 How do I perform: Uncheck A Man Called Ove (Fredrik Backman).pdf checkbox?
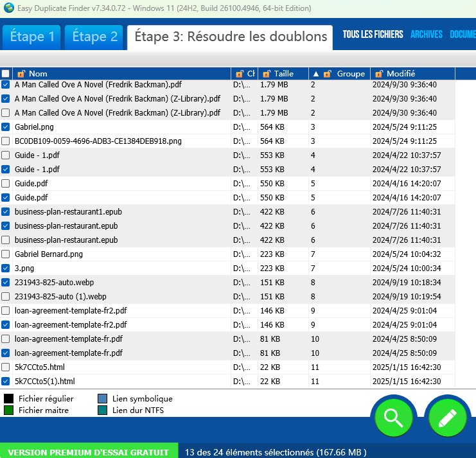click(x=6, y=85)
